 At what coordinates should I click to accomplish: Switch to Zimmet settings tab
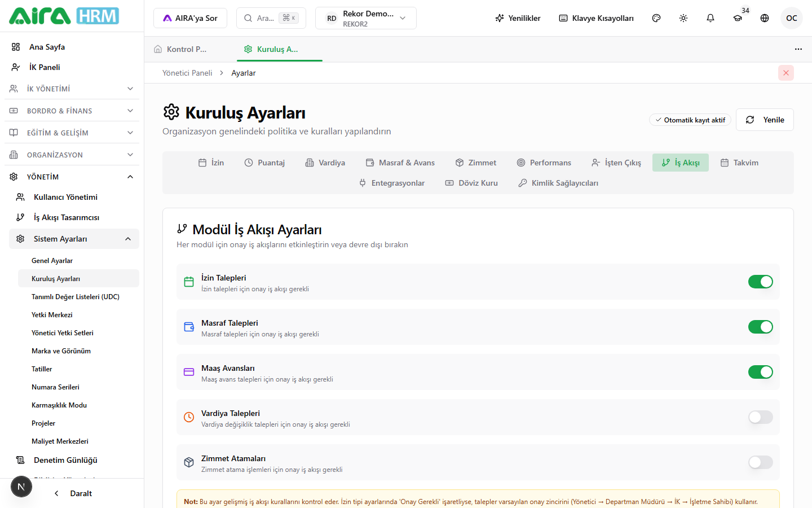(x=476, y=163)
